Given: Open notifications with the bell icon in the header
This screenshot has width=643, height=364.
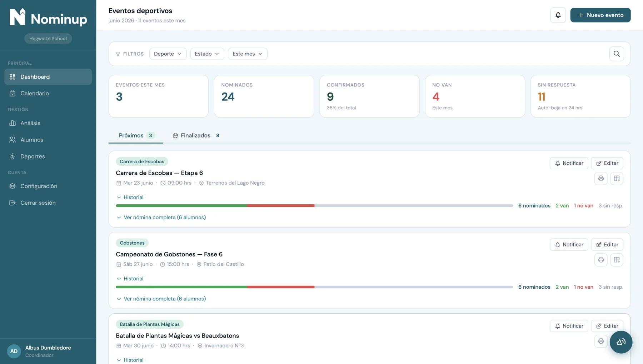Looking at the screenshot, I should click(558, 15).
